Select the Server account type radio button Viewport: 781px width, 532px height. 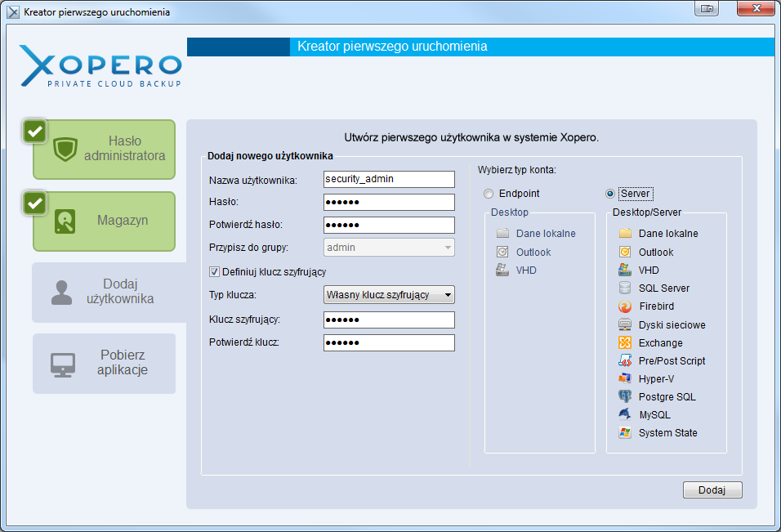coord(610,194)
